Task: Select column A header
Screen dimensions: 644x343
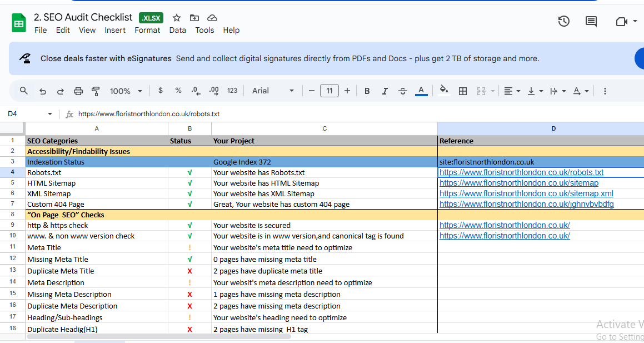Action: coord(97,128)
